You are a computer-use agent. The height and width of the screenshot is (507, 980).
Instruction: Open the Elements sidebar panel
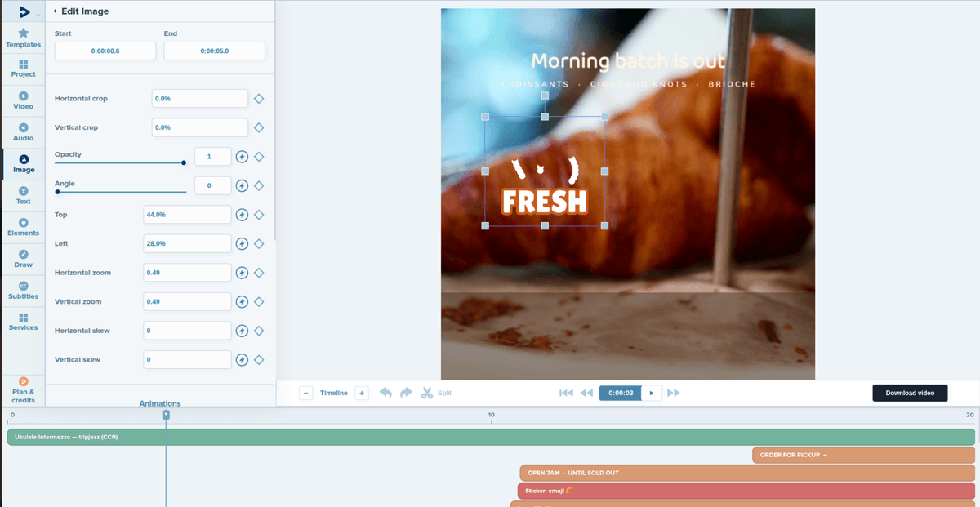pos(23,228)
